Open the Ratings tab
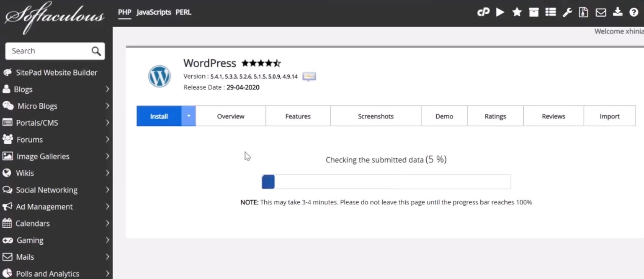This screenshot has height=279, width=644. (x=495, y=116)
